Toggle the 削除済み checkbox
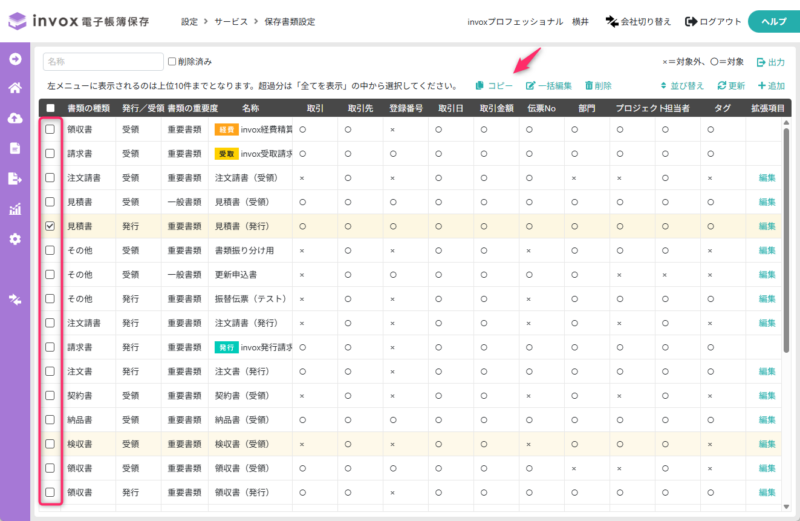Screen dimensions: 800x521 coord(172,62)
